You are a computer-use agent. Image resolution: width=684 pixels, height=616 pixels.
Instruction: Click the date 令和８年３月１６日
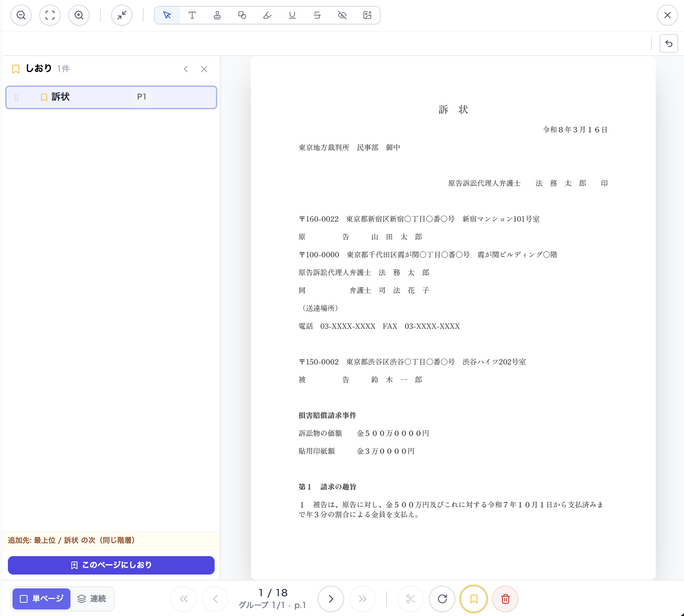(575, 130)
